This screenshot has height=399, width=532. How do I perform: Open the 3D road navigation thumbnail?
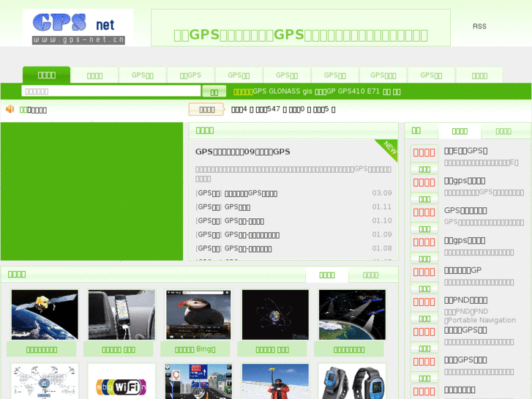coord(198,381)
